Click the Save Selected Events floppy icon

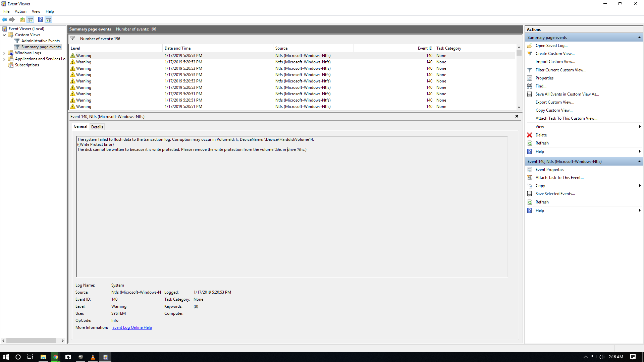pyautogui.click(x=530, y=194)
